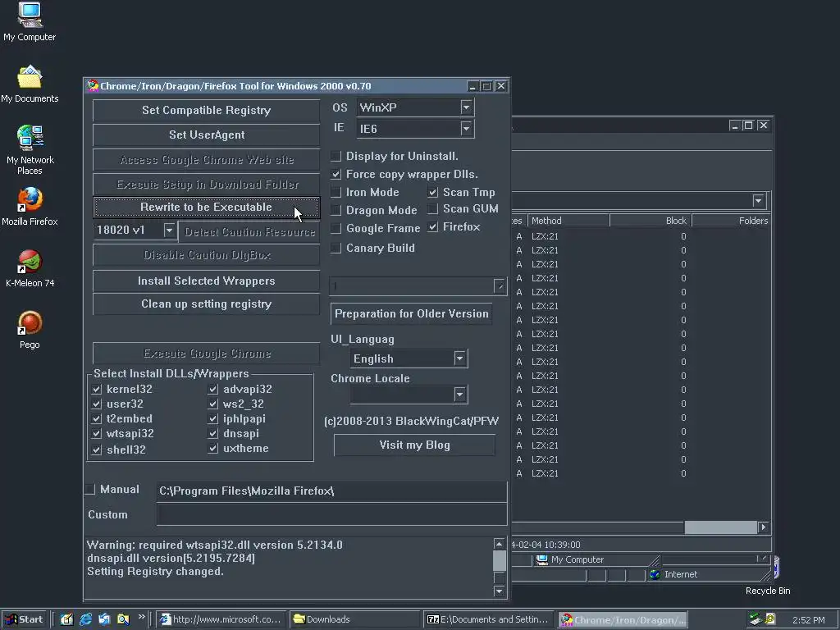The width and height of the screenshot is (840, 630).
Task: Open the address dropdown in the background window
Action: click(758, 201)
